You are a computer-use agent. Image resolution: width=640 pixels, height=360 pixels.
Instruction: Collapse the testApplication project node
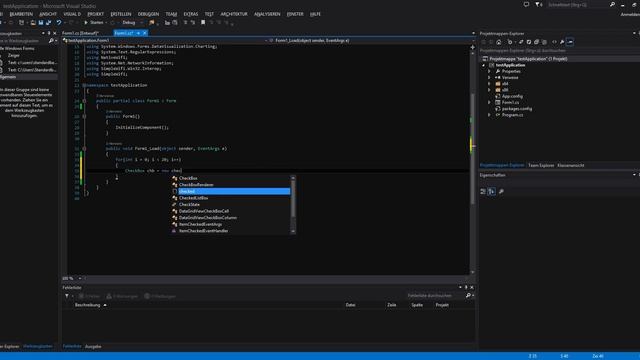click(484, 65)
